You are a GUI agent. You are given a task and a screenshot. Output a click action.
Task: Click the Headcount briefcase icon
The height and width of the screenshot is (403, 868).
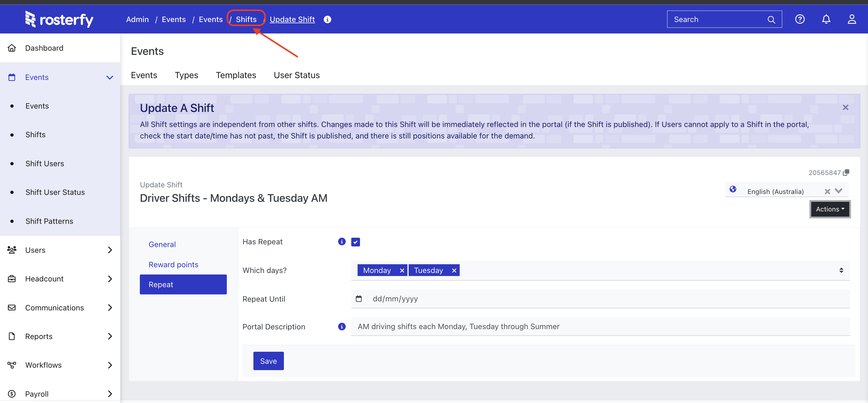click(x=12, y=279)
